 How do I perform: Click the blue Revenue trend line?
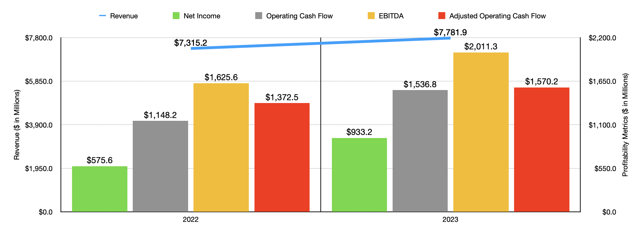click(321, 43)
